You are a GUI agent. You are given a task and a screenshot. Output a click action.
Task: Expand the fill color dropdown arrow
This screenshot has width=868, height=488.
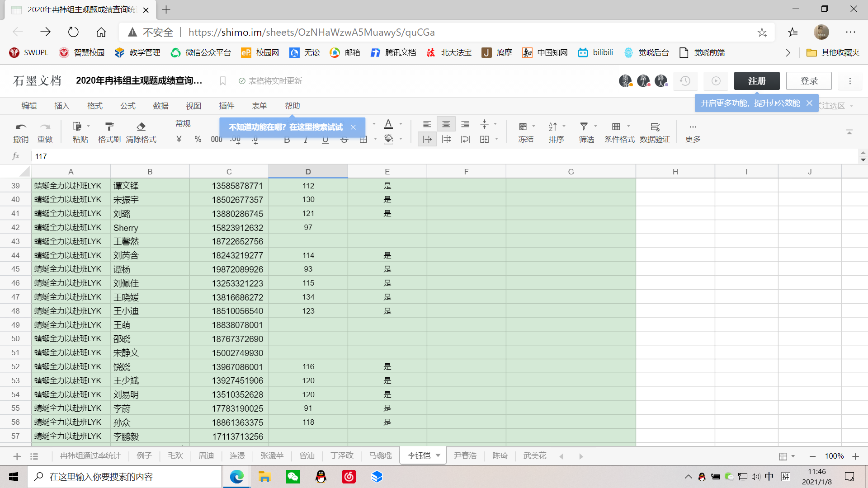401,139
